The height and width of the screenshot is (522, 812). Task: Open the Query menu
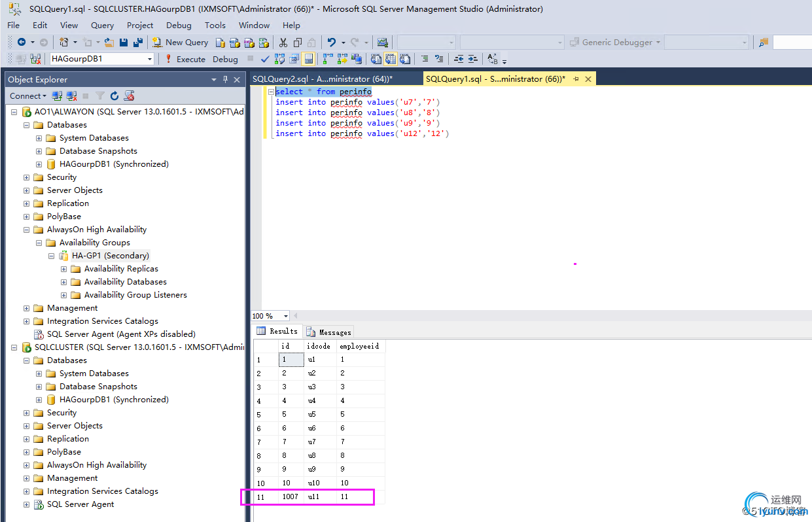(103, 25)
